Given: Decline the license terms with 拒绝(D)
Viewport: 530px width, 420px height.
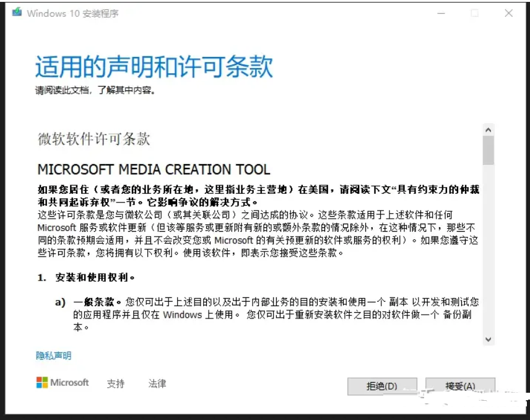Looking at the screenshot, I should (x=382, y=386).
